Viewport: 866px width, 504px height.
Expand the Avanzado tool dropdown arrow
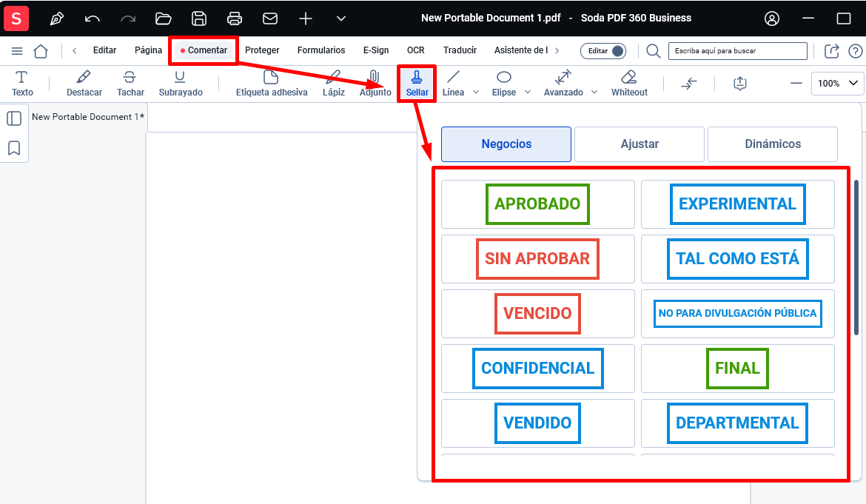click(x=594, y=93)
